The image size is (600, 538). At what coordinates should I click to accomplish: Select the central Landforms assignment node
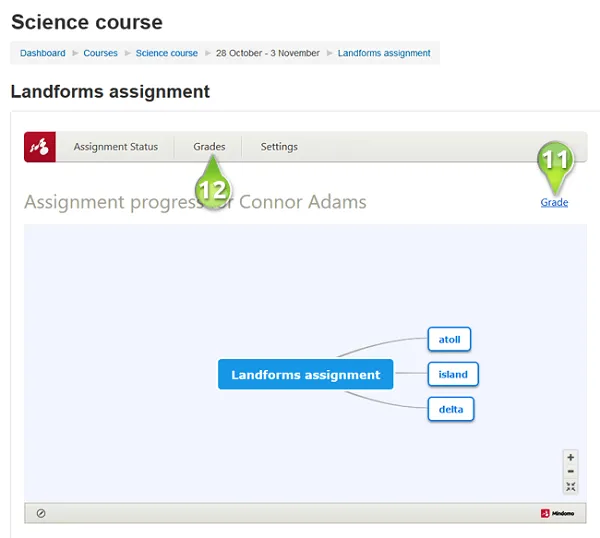(305, 375)
